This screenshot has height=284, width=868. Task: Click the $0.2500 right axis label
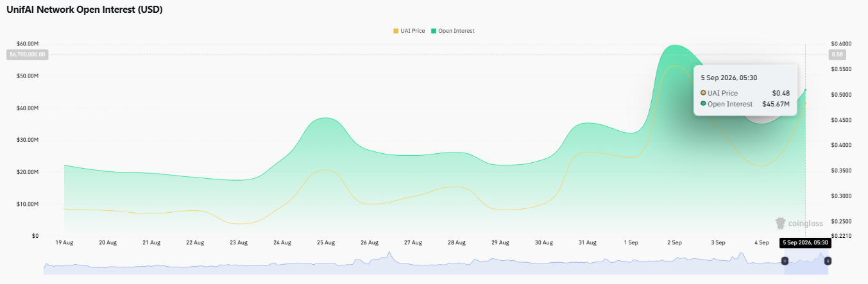[x=841, y=221]
